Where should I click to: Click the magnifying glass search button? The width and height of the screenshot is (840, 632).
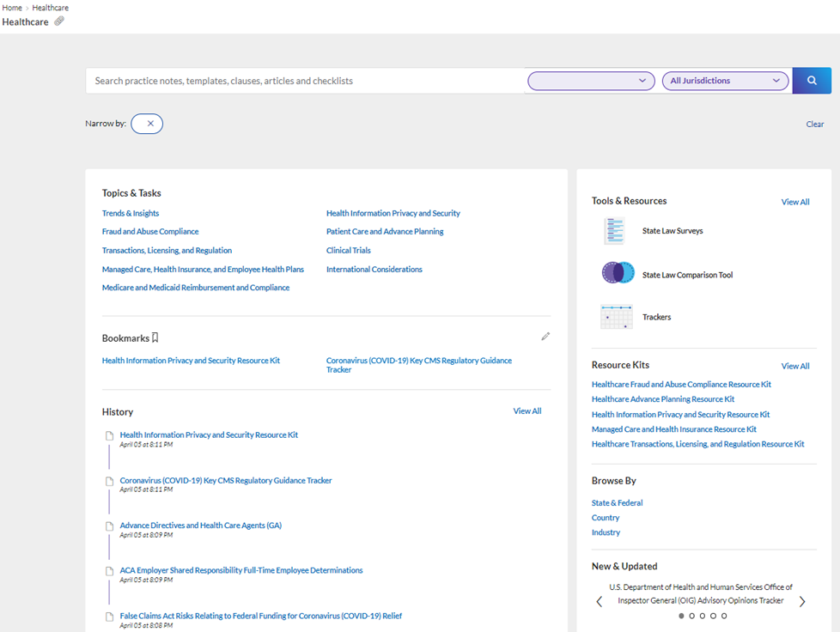(812, 81)
